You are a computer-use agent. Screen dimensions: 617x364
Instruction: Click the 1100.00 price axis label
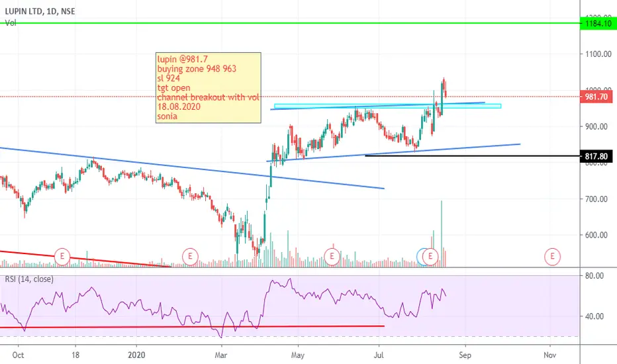point(598,54)
